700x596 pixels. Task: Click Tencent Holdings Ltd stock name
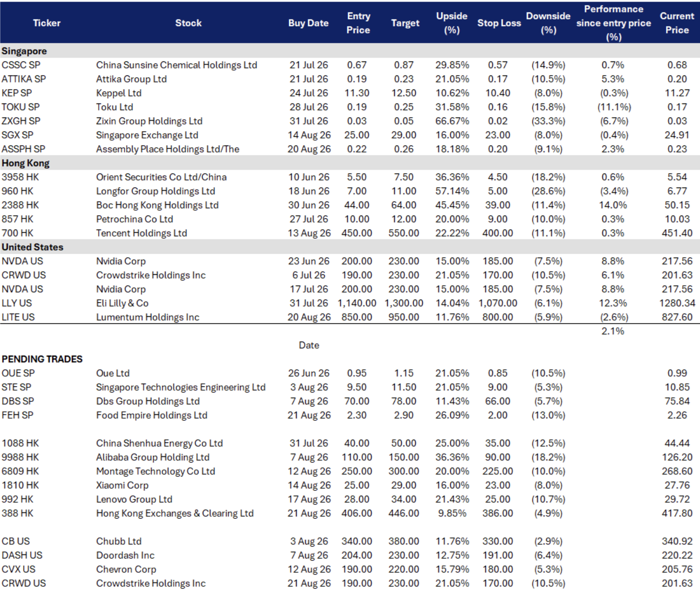[x=141, y=233]
